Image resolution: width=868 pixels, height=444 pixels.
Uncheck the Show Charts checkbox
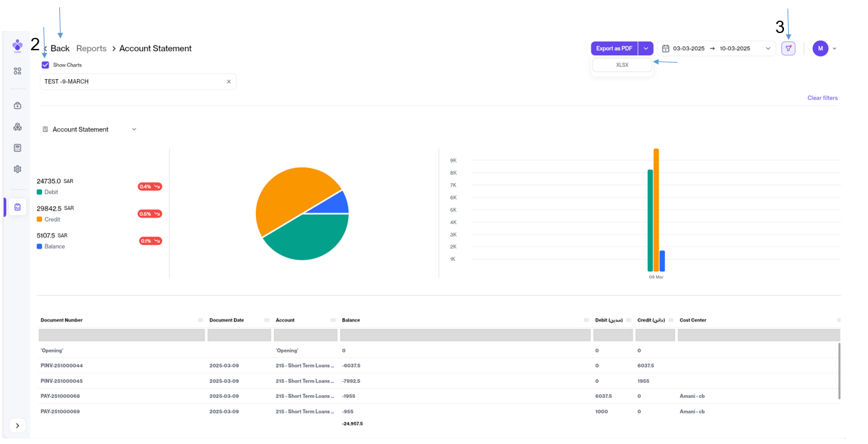45,65
